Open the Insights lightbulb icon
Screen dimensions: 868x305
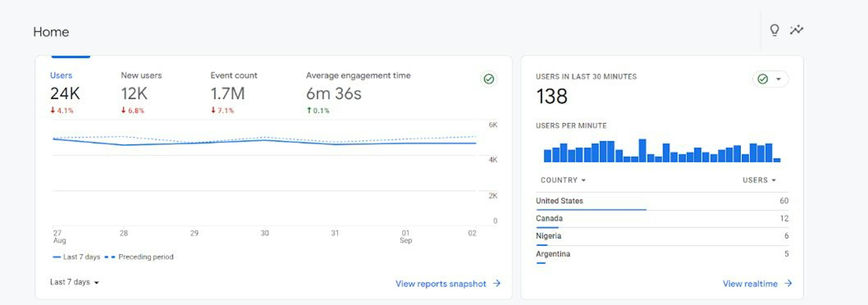(774, 30)
